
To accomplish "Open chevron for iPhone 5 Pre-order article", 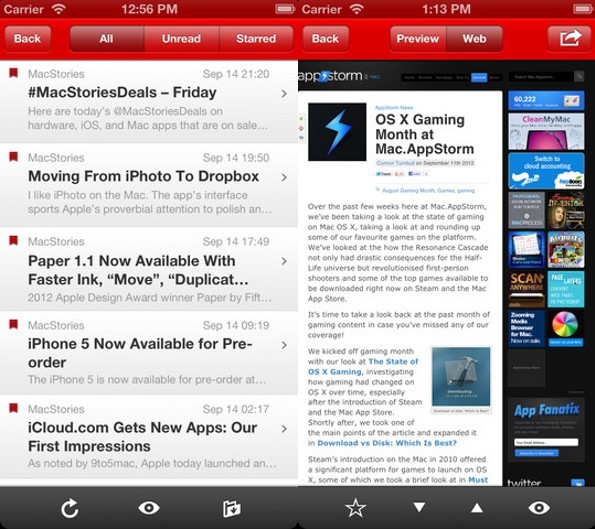I will pyautogui.click(x=284, y=345).
